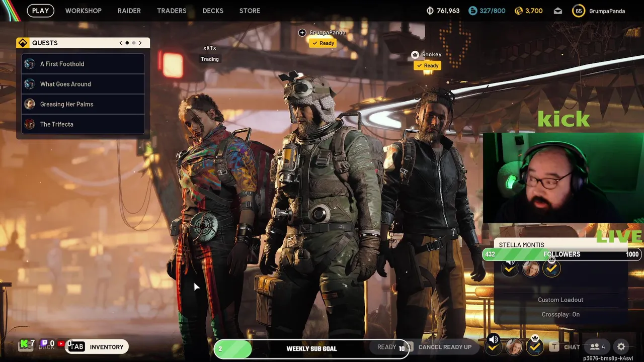Click the female portrait avatar in Stella Montis panel

pyautogui.click(x=531, y=269)
